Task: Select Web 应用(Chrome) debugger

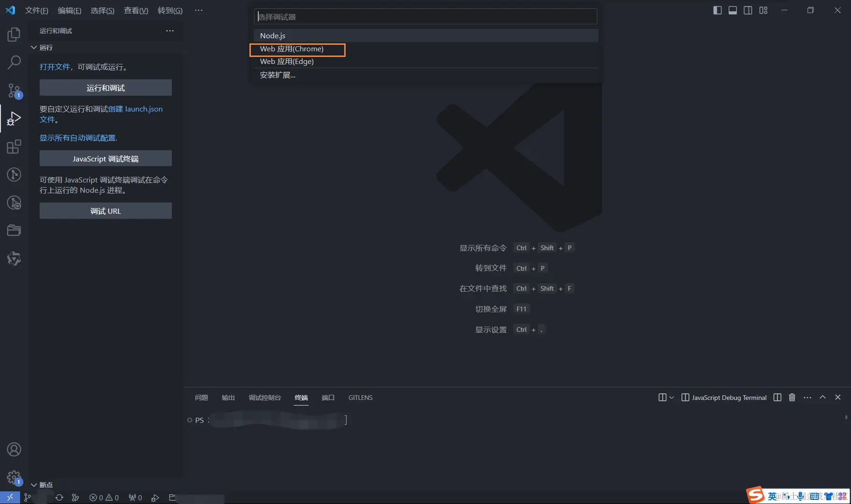Action: pyautogui.click(x=425, y=49)
